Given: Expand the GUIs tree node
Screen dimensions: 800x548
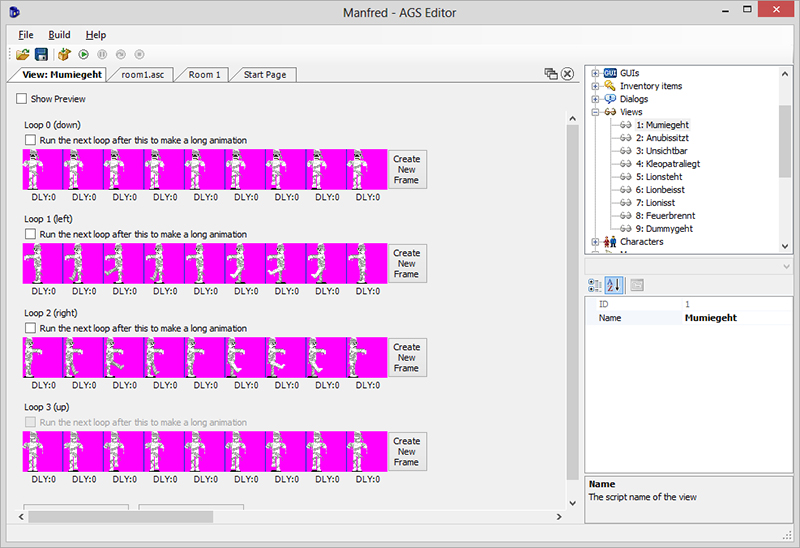Looking at the screenshot, I should coord(596,73).
